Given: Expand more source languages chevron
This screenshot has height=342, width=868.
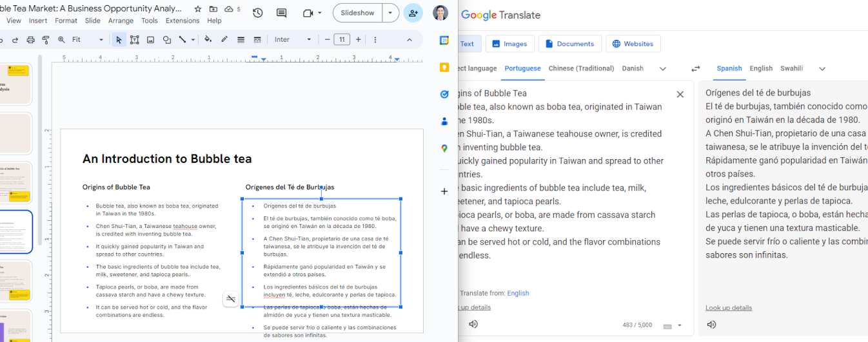Looking at the screenshot, I should tap(663, 68).
